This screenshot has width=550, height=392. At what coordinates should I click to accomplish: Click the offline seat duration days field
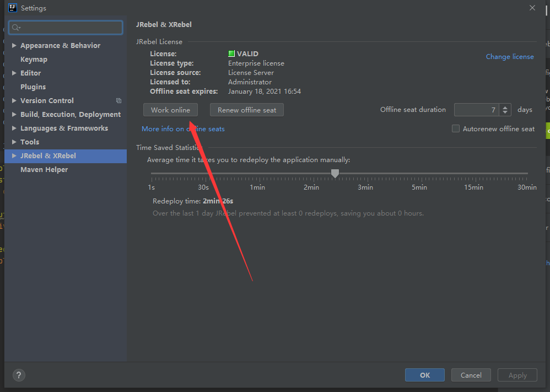(x=478, y=110)
